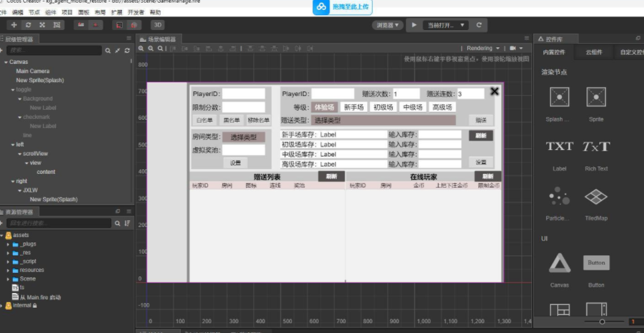Open the 帮助 menu
The width and height of the screenshot is (644, 333).
tap(155, 13)
